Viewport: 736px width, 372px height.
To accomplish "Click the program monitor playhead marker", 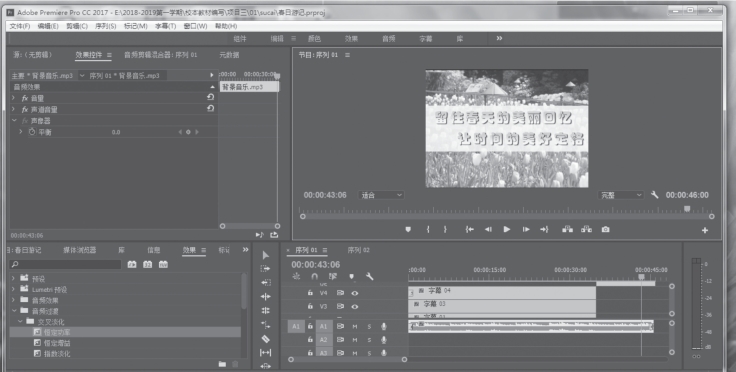I will (x=687, y=208).
